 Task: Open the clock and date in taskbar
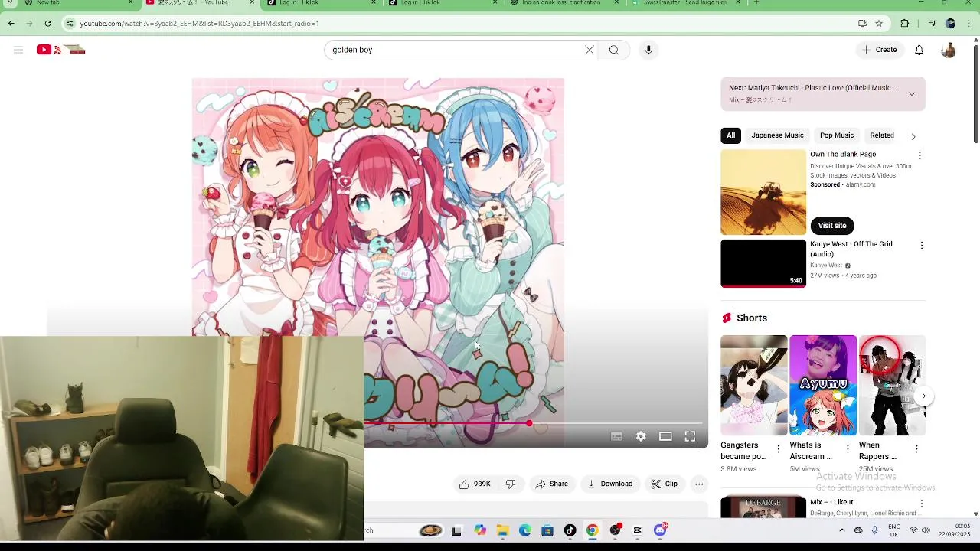[x=955, y=530]
